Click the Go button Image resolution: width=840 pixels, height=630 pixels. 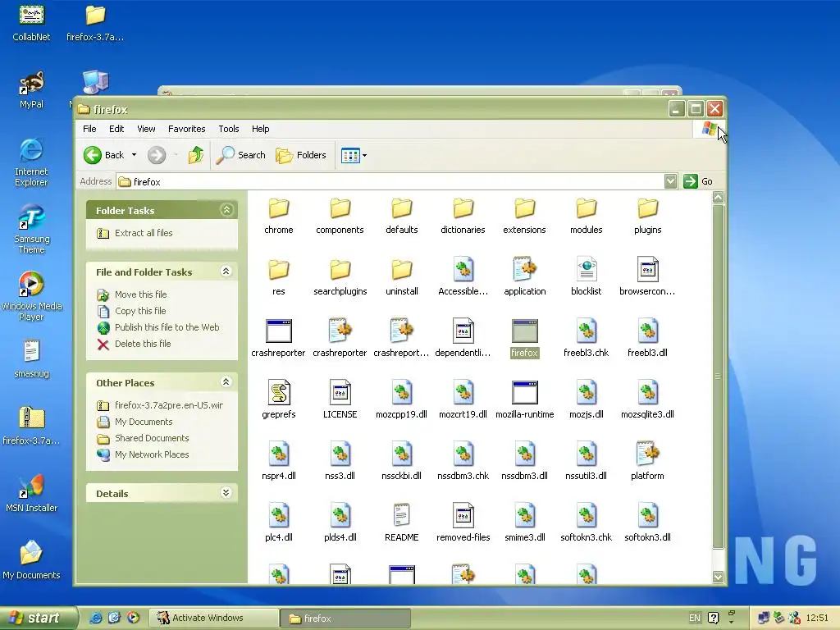(x=698, y=181)
